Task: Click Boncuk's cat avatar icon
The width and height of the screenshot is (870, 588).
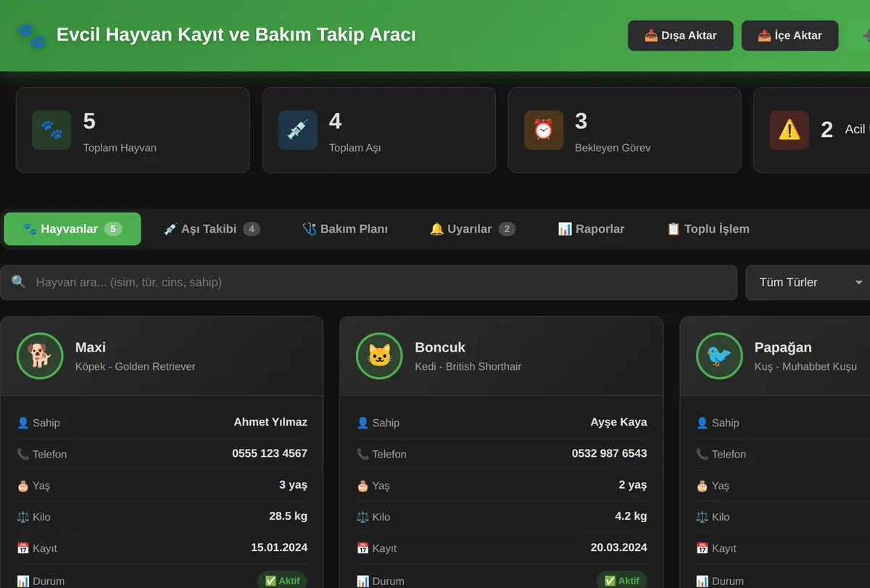Action: point(379,355)
